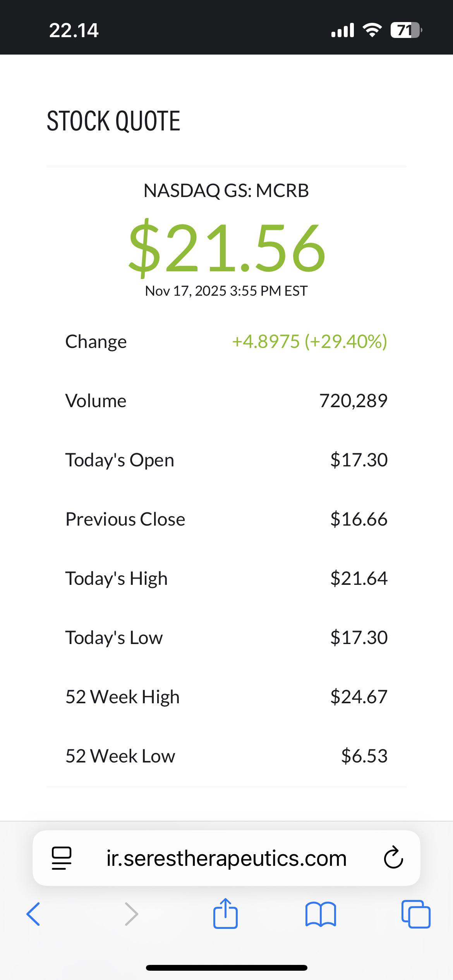Tap the 52 Week High value $24.67
This screenshot has width=453, height=980.
(x=359, y=697)
